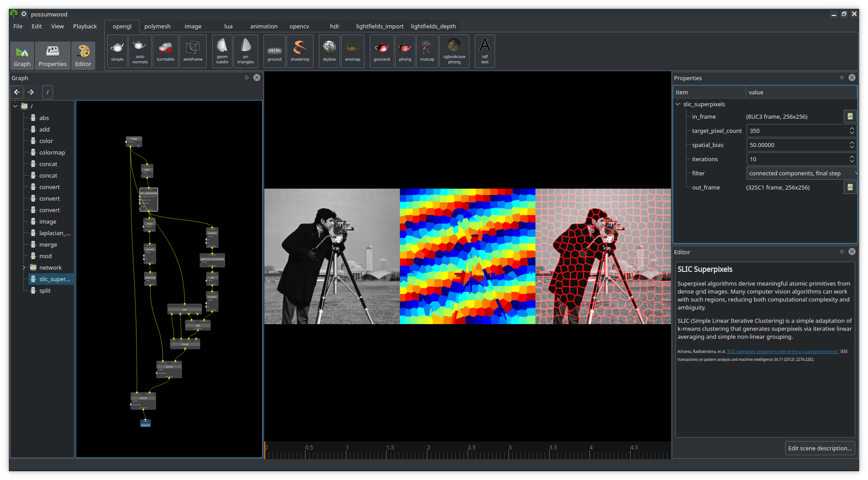Expand the network tree folder
868x480 pixels.
tap(24, 267)
